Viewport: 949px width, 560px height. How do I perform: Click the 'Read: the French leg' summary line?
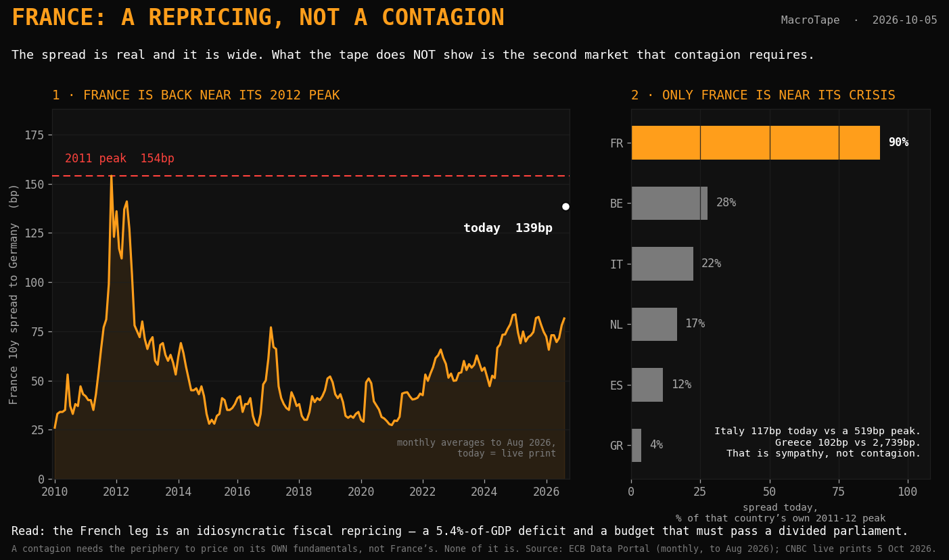pyautogui.click(x=460, y=532)
